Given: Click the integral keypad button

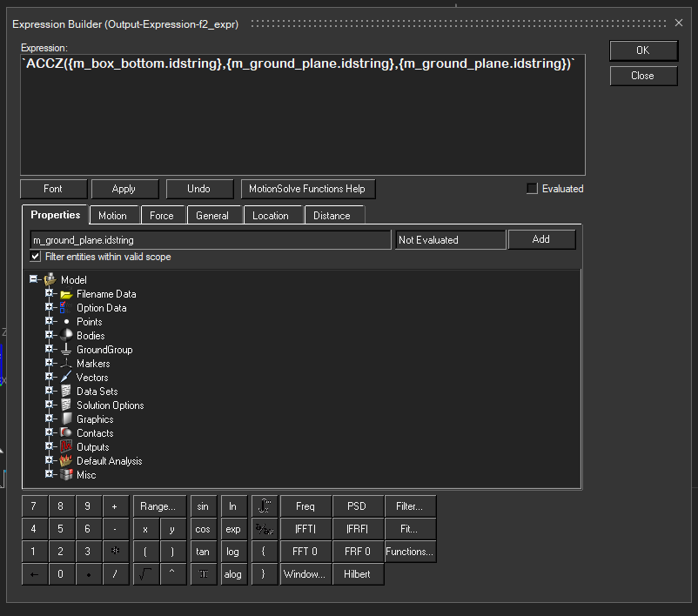Looking at the screenshot, I should click(265, 506).
